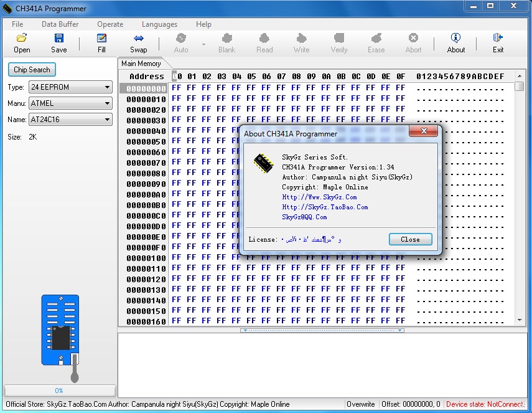Select address row 00000000
The image size is (532, 413).
pyautogui.click(x=146, y=88)
